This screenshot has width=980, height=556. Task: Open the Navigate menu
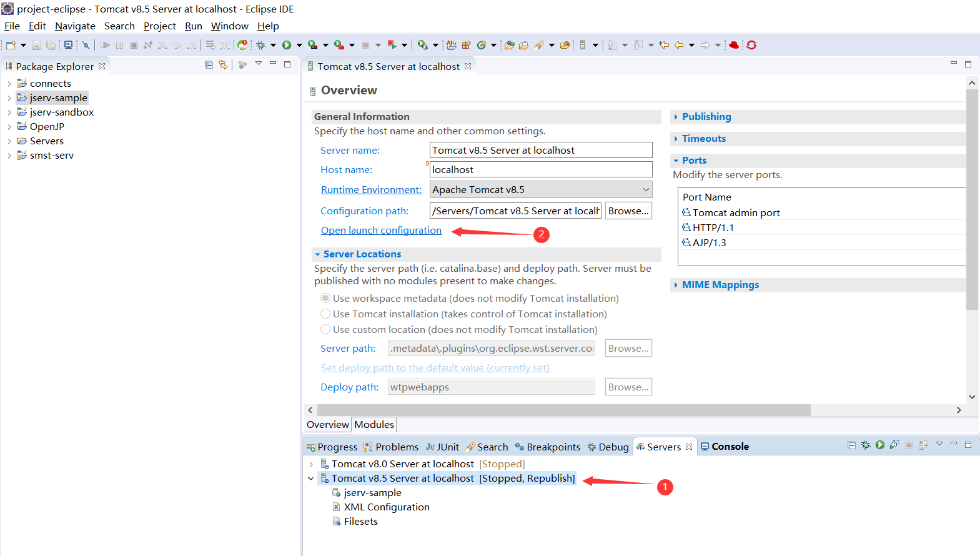click(x=75, y=26)
